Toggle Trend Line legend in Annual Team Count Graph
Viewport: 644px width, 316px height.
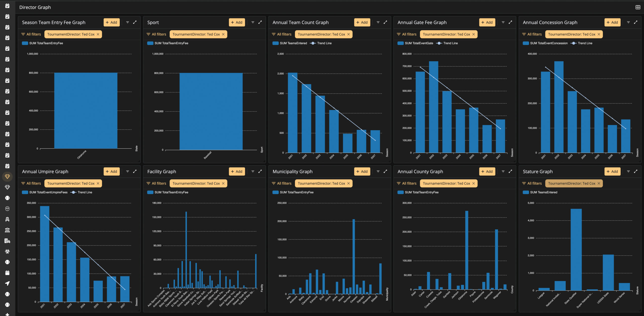[321, 43]
